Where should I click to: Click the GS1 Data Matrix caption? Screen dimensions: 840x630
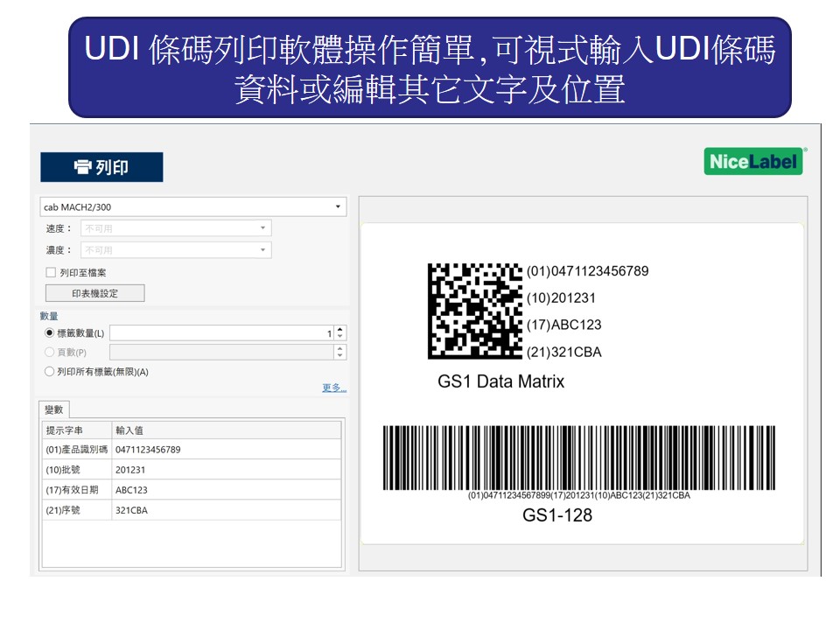pyautogui.click(x=500, y=381)
